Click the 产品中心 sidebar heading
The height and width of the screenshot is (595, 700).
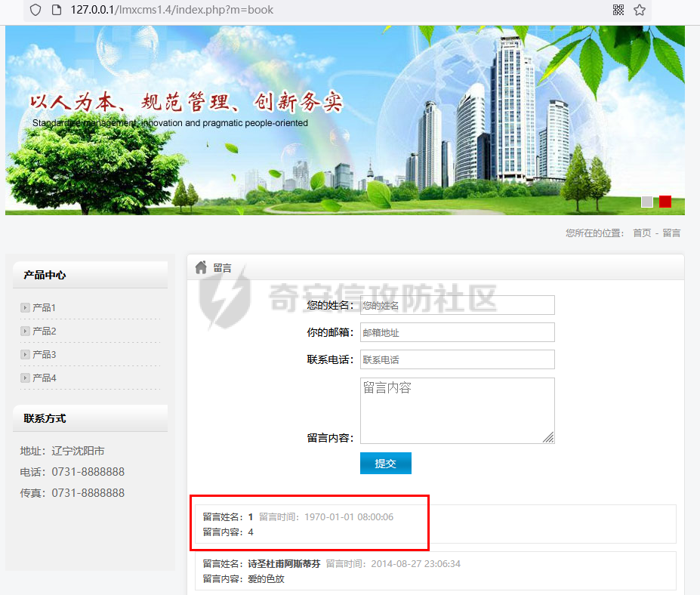tap(45, 275)
